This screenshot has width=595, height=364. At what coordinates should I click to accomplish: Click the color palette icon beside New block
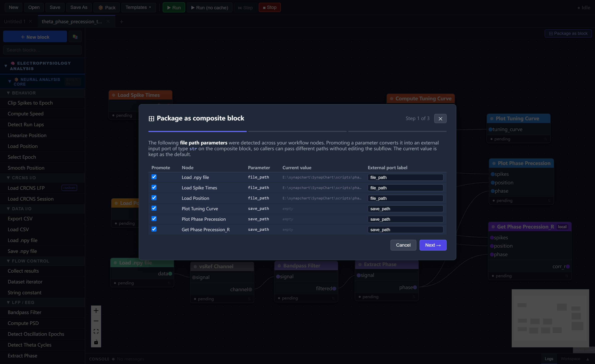[75, 37]
